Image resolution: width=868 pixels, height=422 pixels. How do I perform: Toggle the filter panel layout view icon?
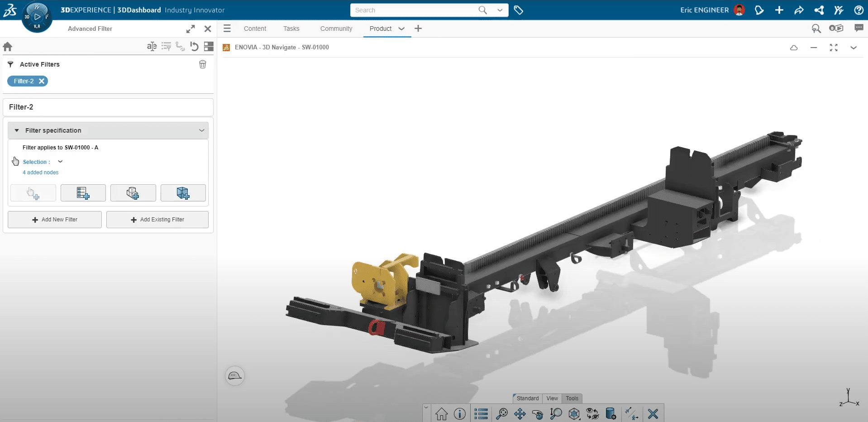click(x=209, y=46)
